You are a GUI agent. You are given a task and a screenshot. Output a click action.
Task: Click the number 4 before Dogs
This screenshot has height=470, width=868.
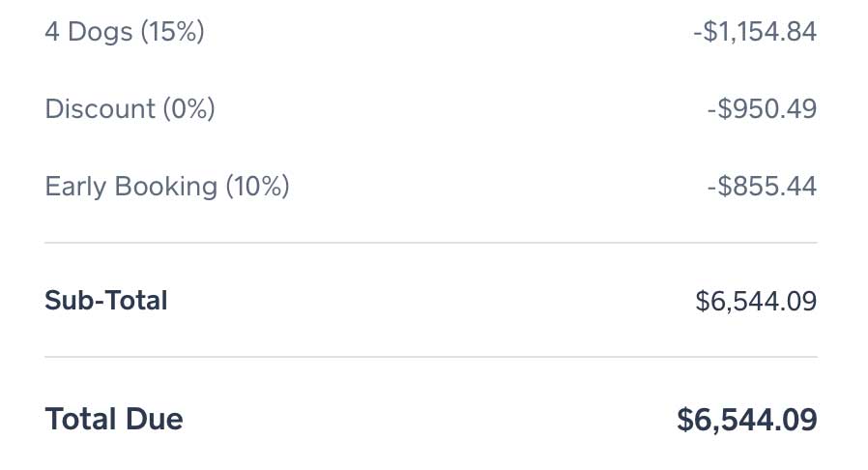tap(52, 32)
